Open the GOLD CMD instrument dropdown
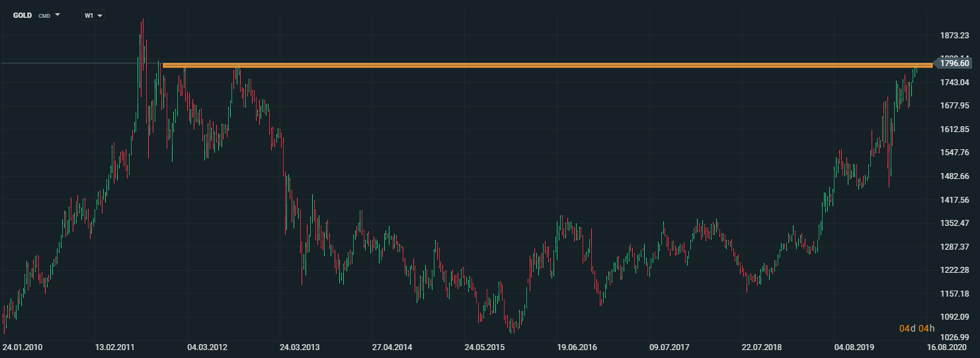980x358 pixels. (x=36, y=15)
